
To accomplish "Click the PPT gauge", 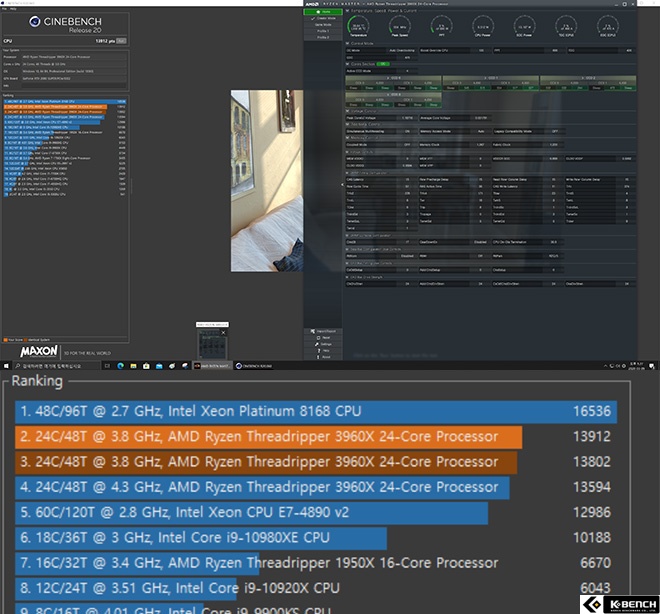I will (x=441, y=27).
